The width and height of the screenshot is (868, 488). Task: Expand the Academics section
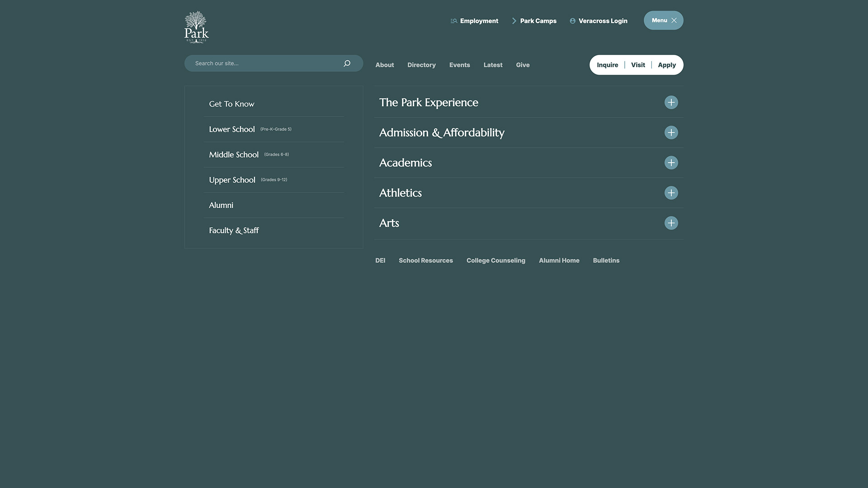click(671, 163)
